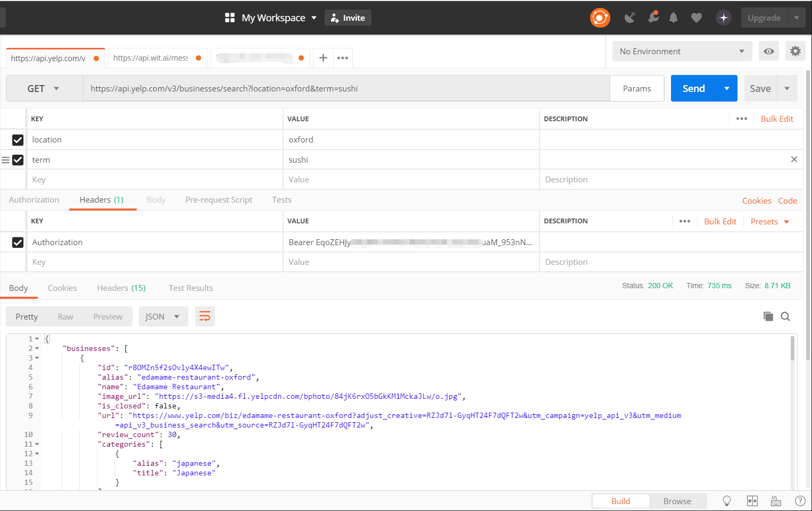812x511 pixels.
Task: Expand the Send button dropdown arrow
Action: coord(727,88)
